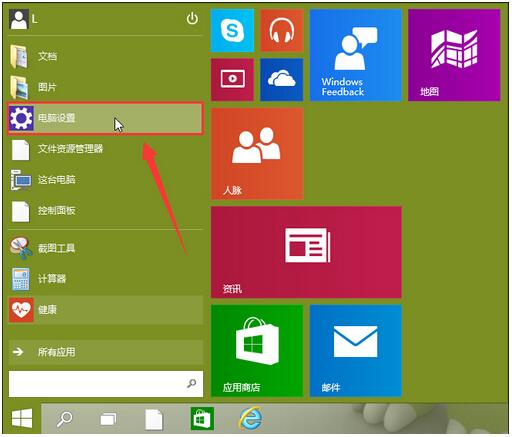The image size is (512, 437).
Task: Open the Music headphones tile
Action: (x=282, y=30)
